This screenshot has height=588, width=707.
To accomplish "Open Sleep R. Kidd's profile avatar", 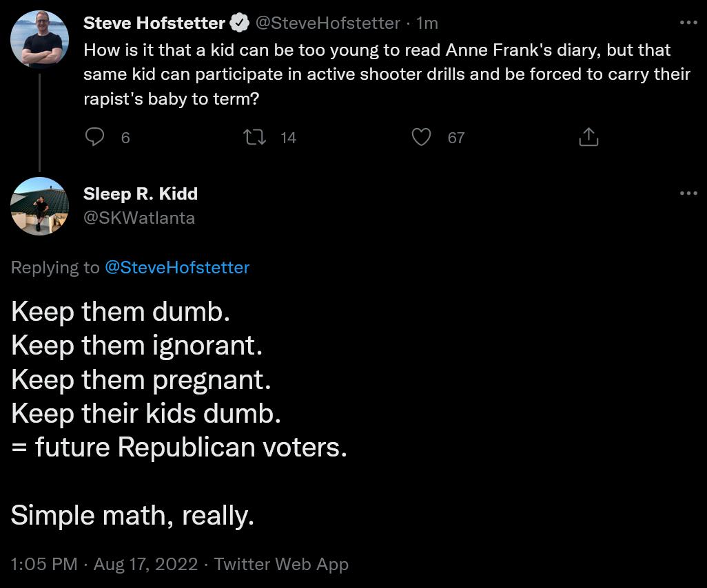I will [39, 206].
